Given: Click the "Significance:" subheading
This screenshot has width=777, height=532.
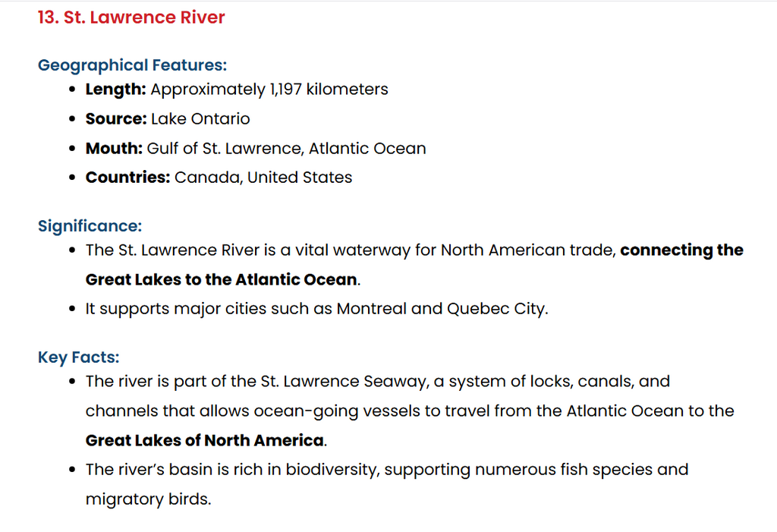Looking at the screenshot, I should pos(90,226).
